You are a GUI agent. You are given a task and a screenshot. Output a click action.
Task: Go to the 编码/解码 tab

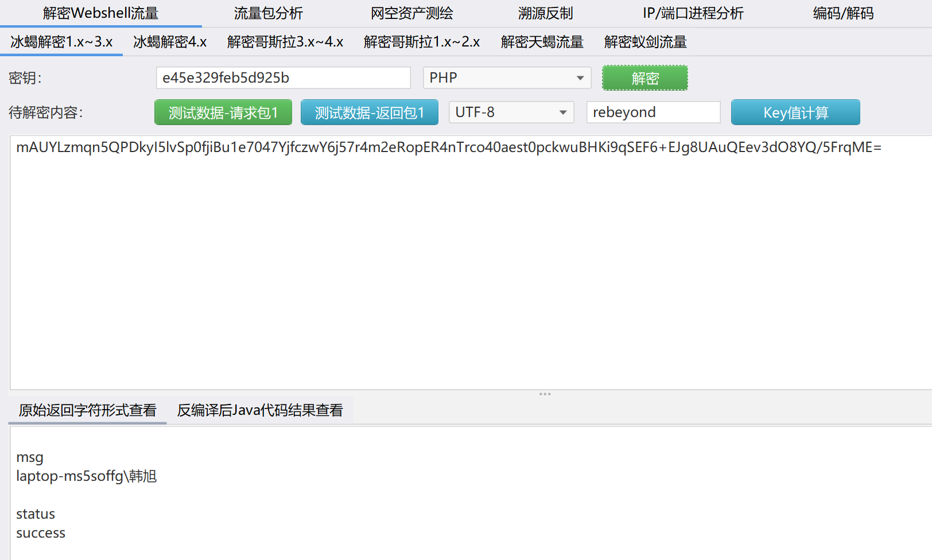tap(843, 13)
